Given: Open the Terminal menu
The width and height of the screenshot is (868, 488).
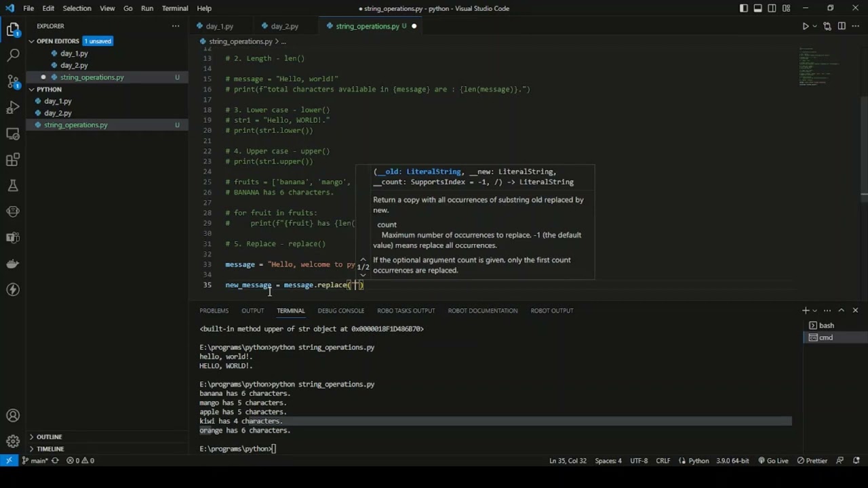Looking at the screenshot, I should (x=175, y=8).
